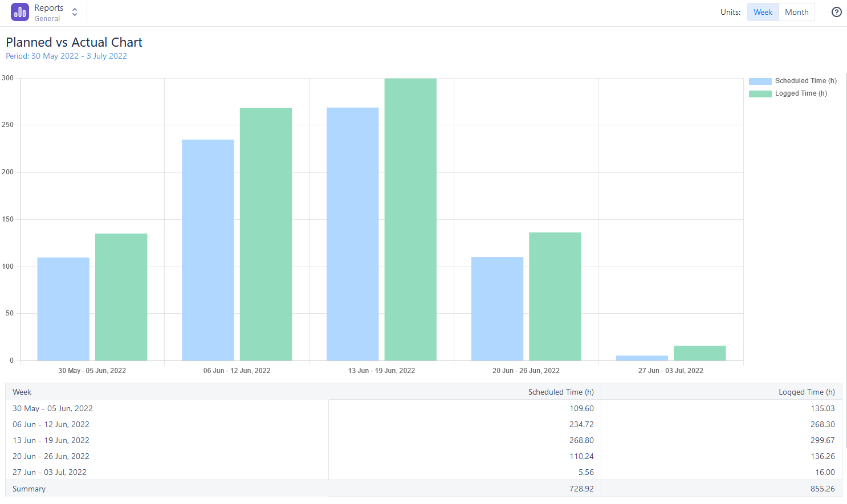
Task: Click Scheduled Time bar for 20 Jun - 26 Jun
Action: click(497, 309)
